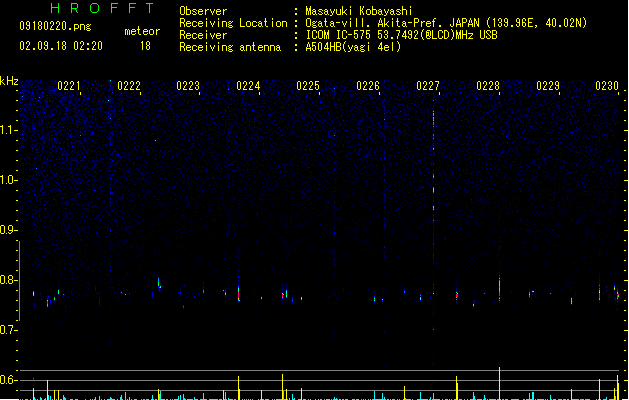Click the tallest yellow intensity bar under 0228
The width and height of the screenshot is (629, 400).
pos(499,383)
